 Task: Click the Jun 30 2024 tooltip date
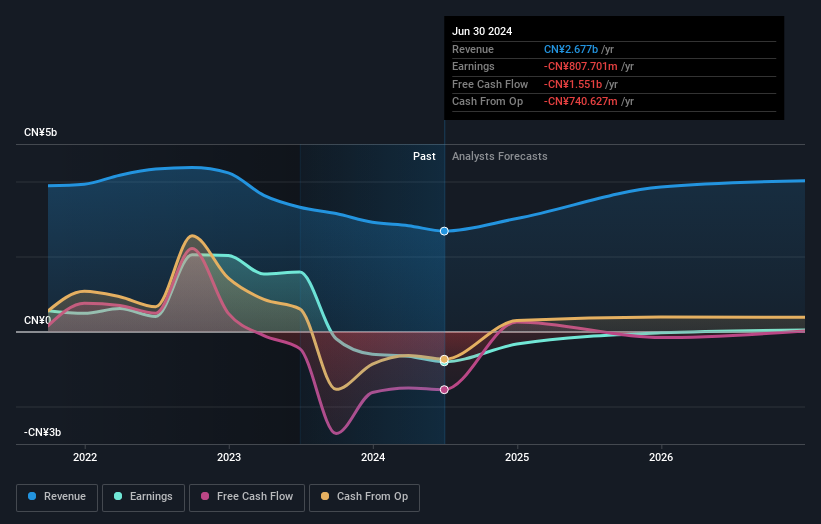[x=482, y=31]
